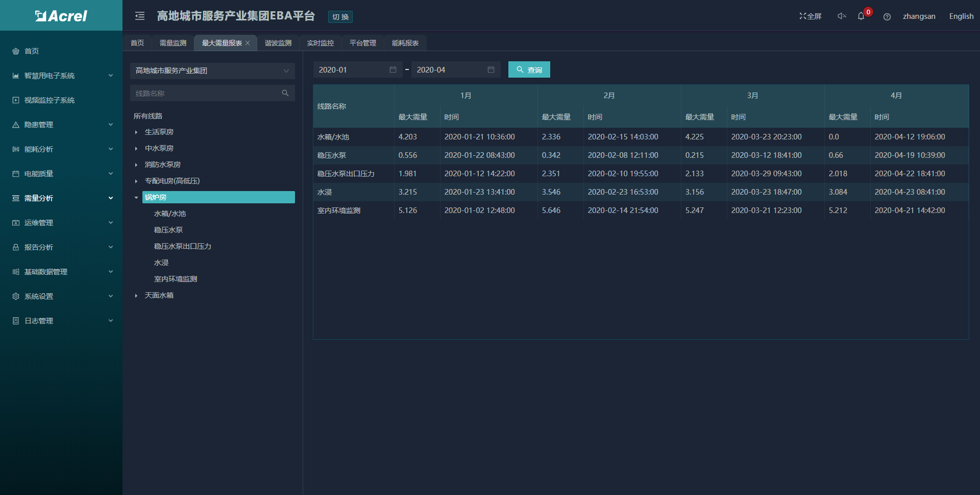The height and width of the screenshot is (495, 980).
Task: Open start month calendar icon
Action: coord(393,70)
